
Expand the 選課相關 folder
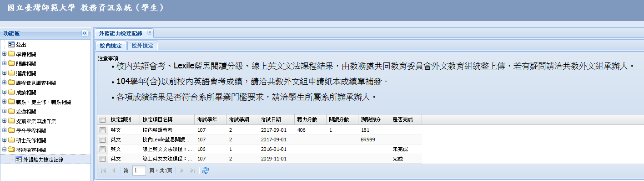click(4, 73)
